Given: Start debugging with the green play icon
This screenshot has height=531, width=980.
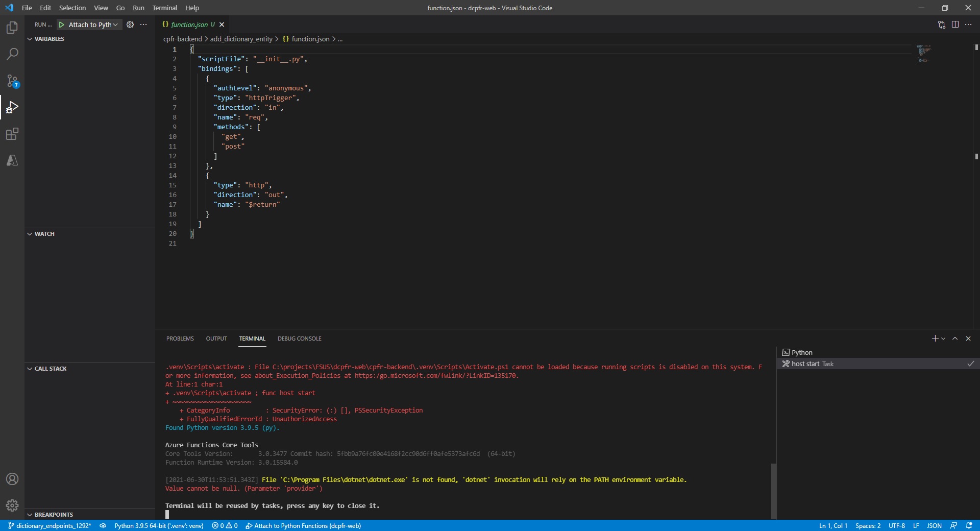Looking at the screenshot, I should click(62, 25).
